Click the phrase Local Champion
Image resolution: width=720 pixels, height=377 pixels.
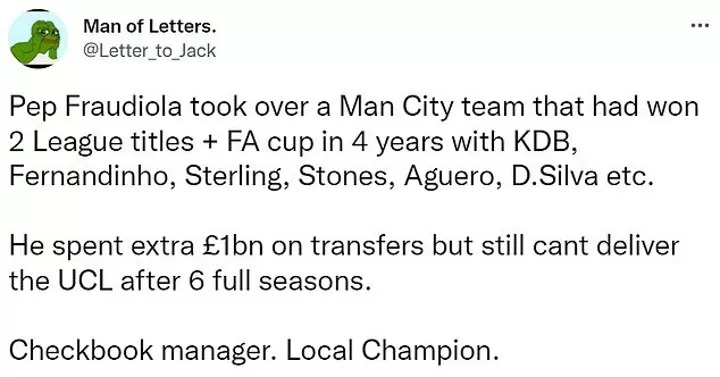393,350
